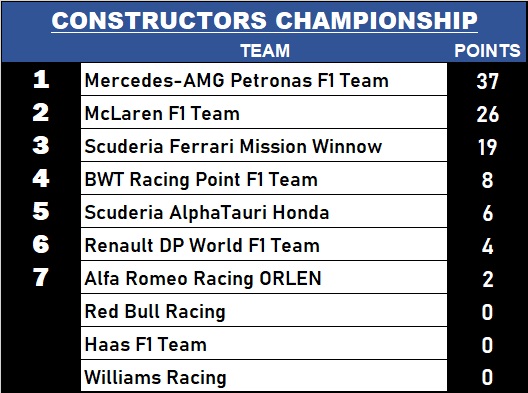The width and height of the screenshot is (528, 393).
Task: Click the Haas F1 Team entry
Action: point(264,343)
